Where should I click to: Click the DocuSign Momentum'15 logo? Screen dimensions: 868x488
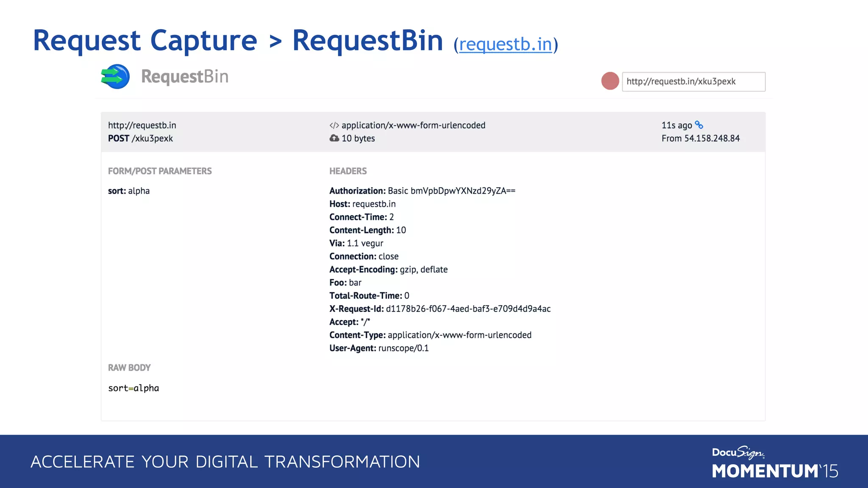coord(774,463)
